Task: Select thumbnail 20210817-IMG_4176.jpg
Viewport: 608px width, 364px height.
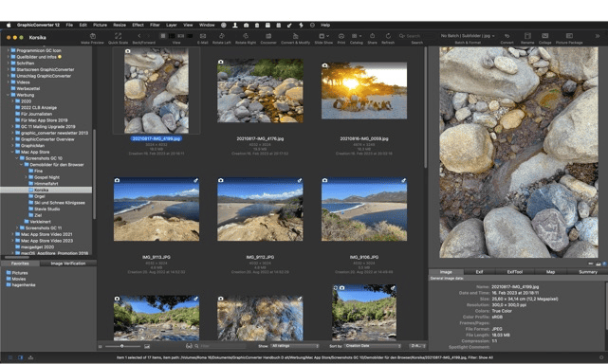Action: coord(260,90)
